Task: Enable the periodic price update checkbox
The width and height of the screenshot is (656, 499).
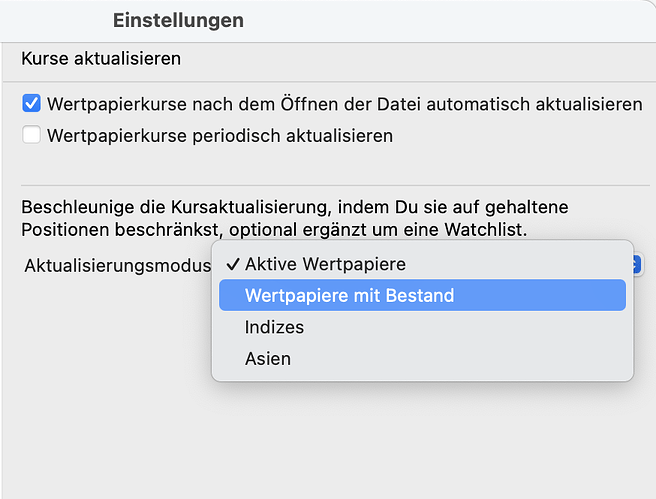Action: [32, 135]
